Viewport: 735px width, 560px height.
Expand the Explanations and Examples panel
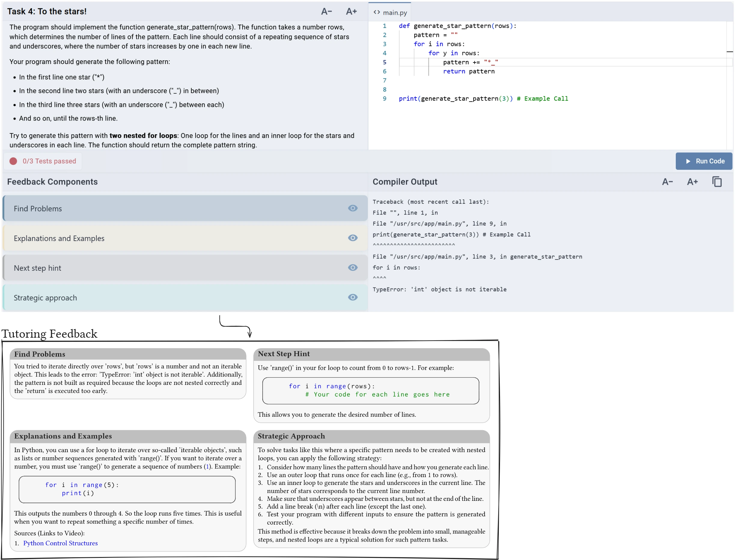pos(133,238)
